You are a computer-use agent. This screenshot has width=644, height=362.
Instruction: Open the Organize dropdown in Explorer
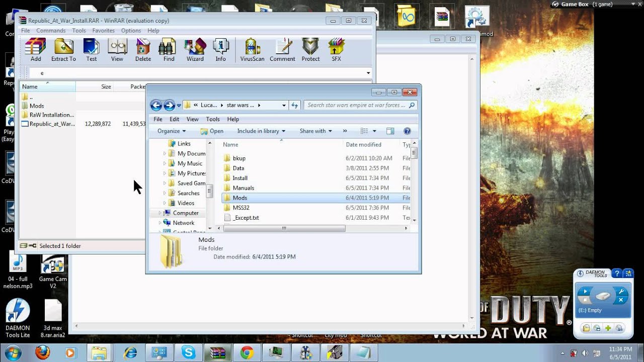coord(171,131)
